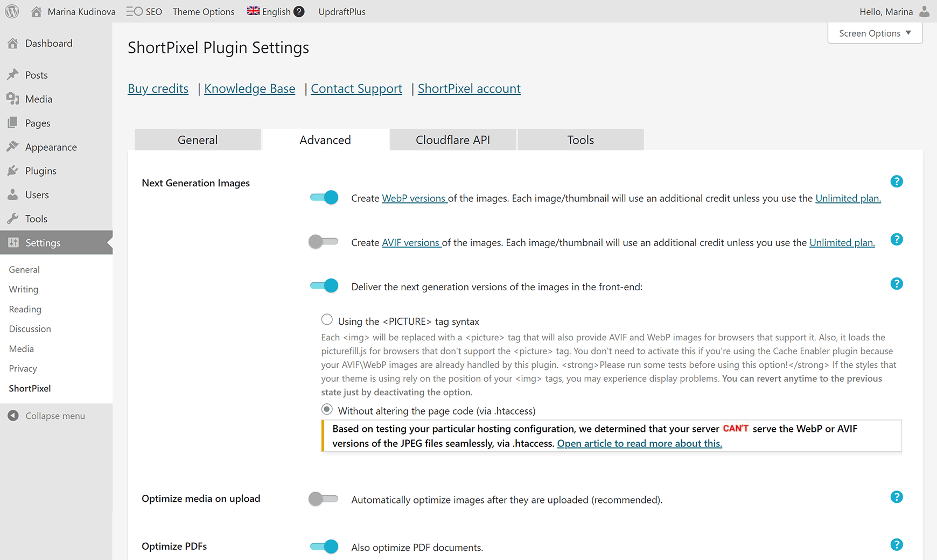This screenshot has height=560, width=937.
Task: Switch to the Advanced tab
Action: tap(325, 139)
